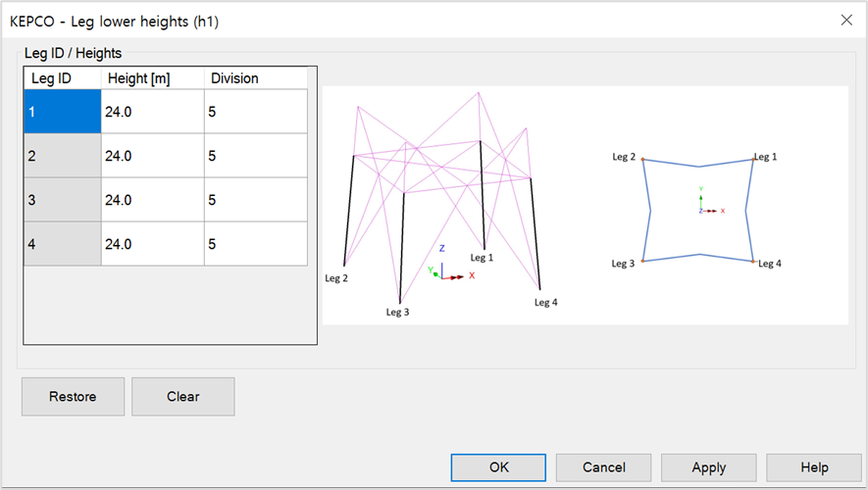868x490 pixels.
Task: Clear the leg heights table
Action: point(182,397)
